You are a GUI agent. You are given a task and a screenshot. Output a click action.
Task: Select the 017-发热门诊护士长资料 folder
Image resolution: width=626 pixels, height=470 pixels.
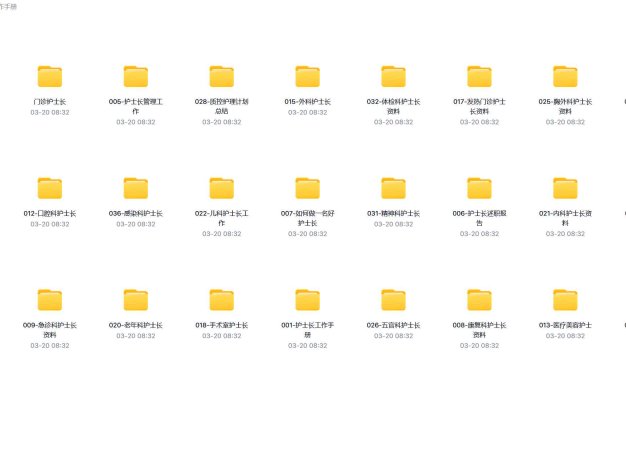click(x=480, y=77)
